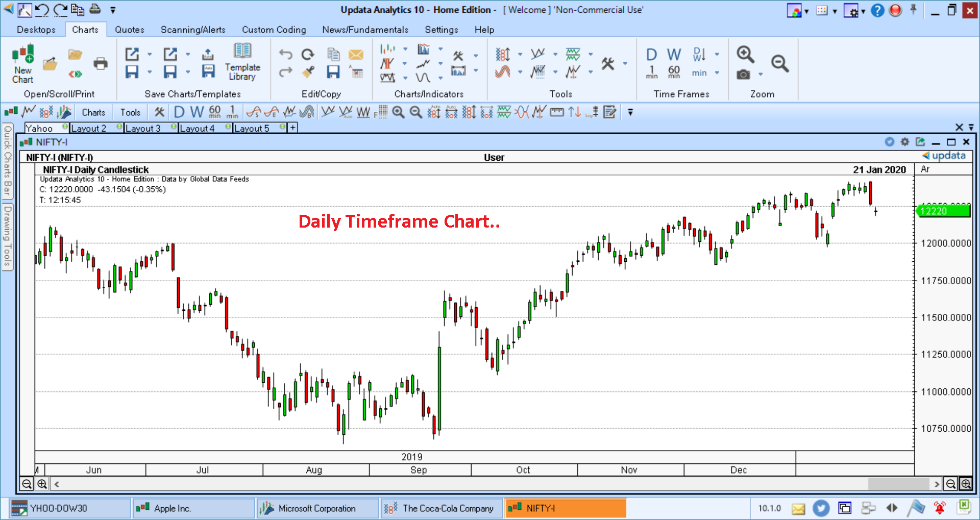Toggle the up-down arrows icon in quick toolbar
Screen dimensions: 980x520
point(575,112)
